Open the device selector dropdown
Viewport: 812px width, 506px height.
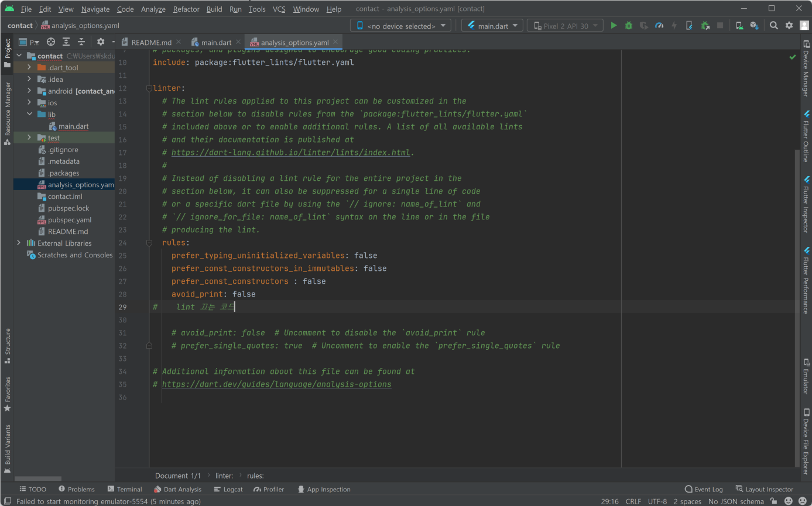[401, 26]
